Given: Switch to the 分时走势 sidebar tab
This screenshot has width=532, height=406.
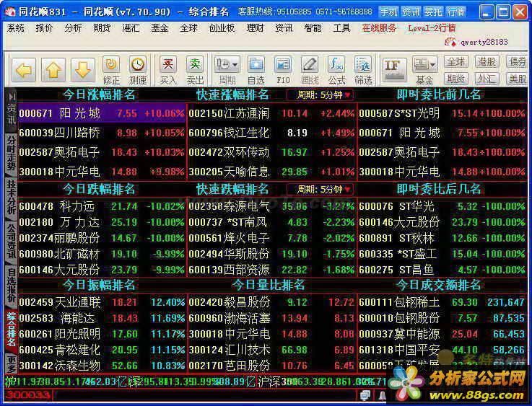Looking at the screenshot, I should pos(12,153).
